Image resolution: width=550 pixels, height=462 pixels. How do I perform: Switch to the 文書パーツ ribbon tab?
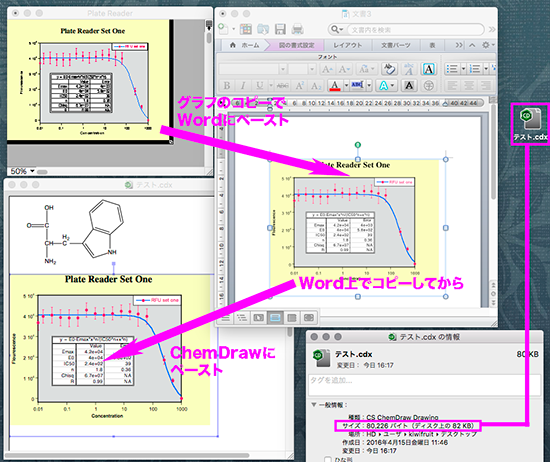coord(396,45)
